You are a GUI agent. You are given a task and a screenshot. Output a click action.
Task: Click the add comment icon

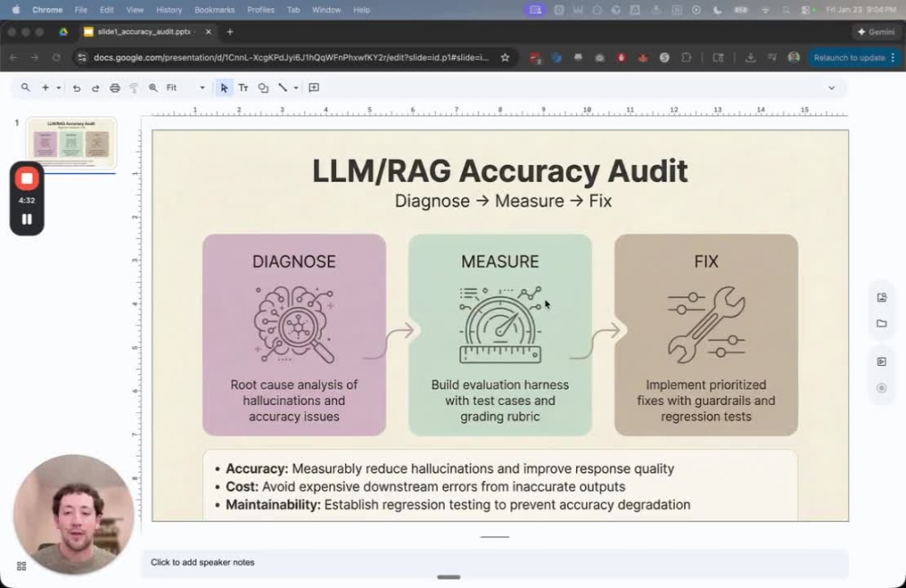coord(313,88)
